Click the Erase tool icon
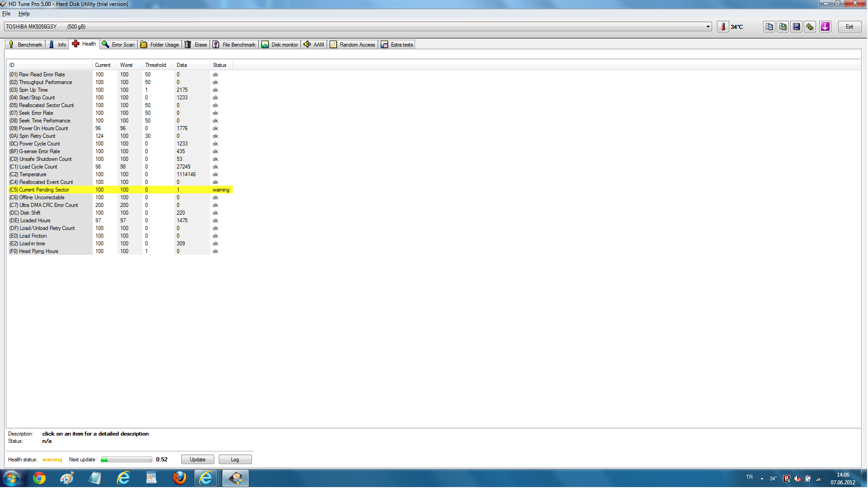Viewport: 868px width, 488px height. tap(188, 45)
